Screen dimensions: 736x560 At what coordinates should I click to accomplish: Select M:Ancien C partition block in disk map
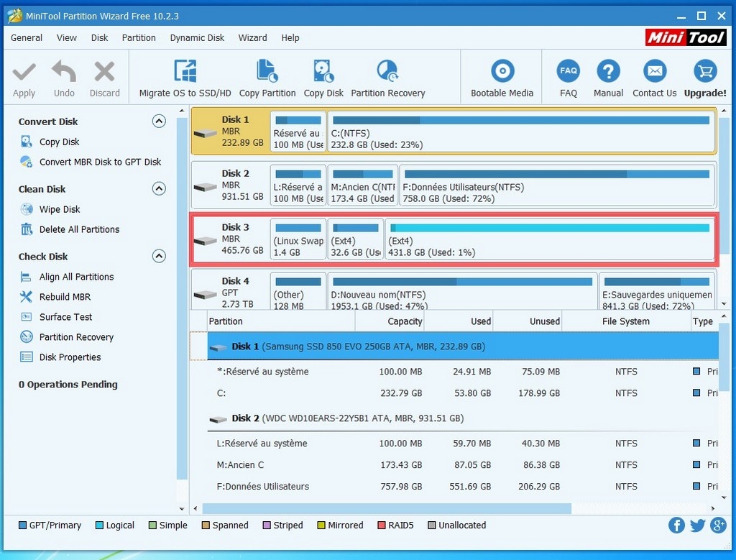pos(363,185)
